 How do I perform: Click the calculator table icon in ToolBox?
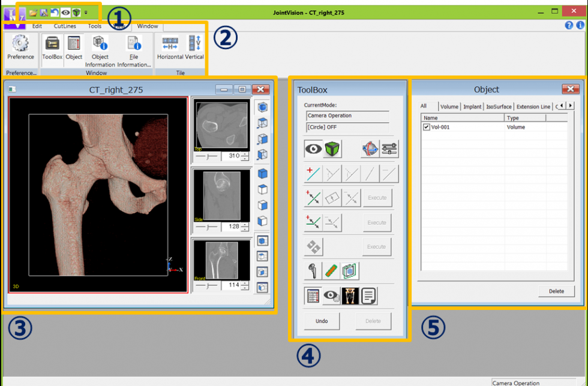(313, 295)
